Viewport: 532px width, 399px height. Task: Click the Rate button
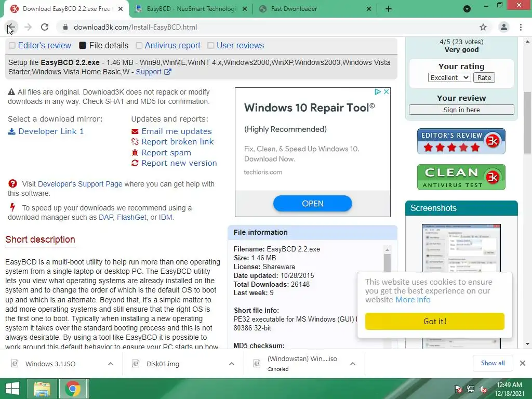484,78
